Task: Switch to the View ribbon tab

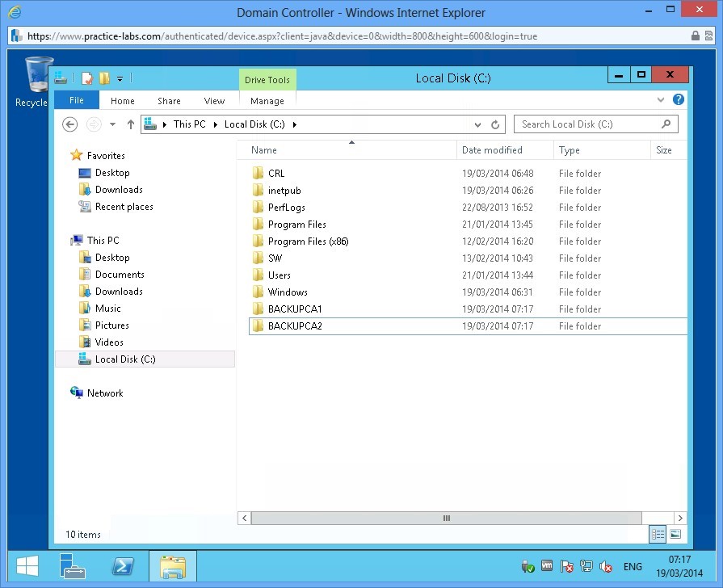Action: pos(214,101)
